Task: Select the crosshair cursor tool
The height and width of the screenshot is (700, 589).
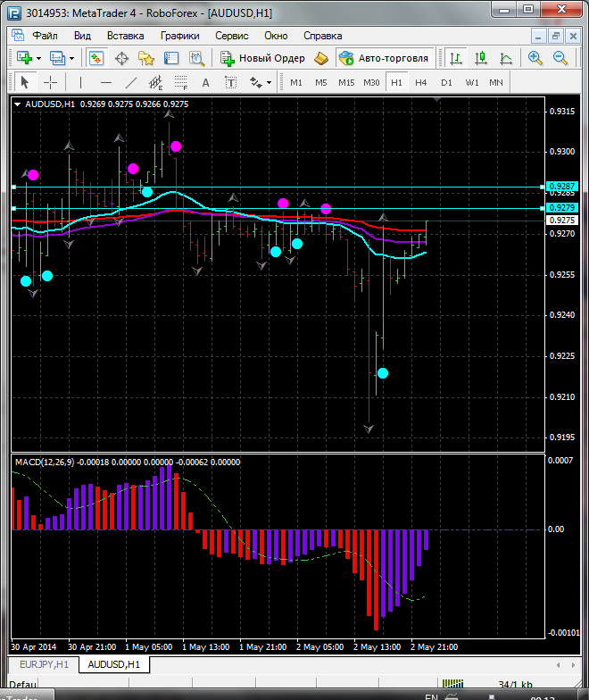Action: coord(51,82)
